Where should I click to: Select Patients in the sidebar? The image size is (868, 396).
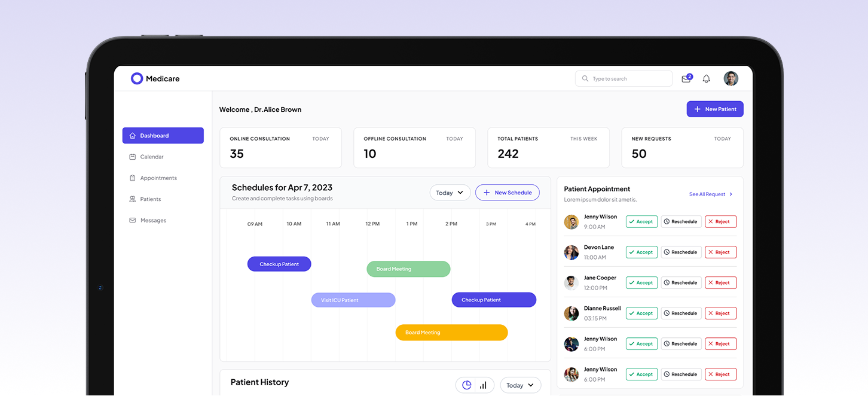[150, 199]
